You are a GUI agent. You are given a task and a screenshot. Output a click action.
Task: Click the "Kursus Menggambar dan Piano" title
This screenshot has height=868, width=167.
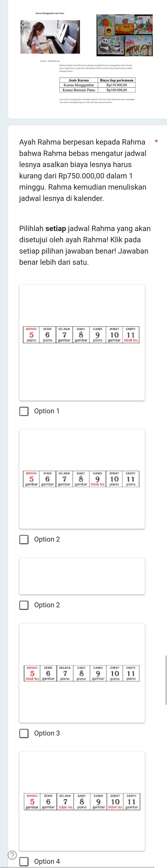[50, 13]
